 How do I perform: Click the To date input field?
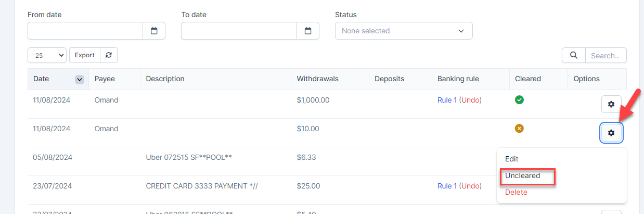[x=239, y=31]
